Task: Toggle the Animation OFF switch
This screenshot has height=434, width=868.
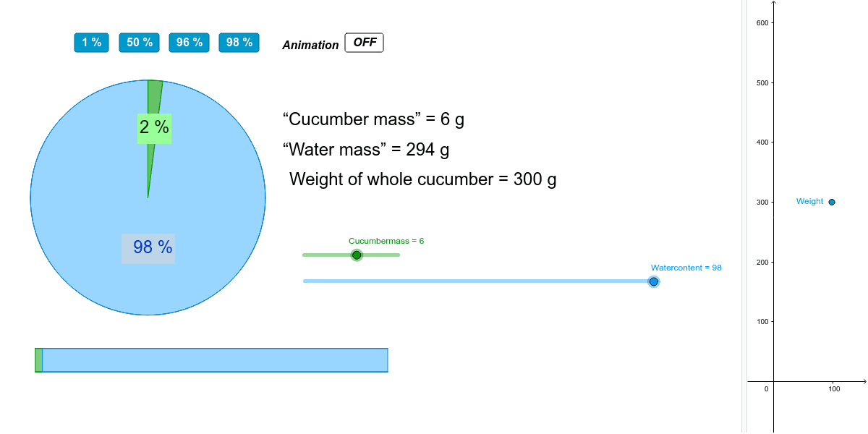Action: pyautogui.click(x=365, y=43)
